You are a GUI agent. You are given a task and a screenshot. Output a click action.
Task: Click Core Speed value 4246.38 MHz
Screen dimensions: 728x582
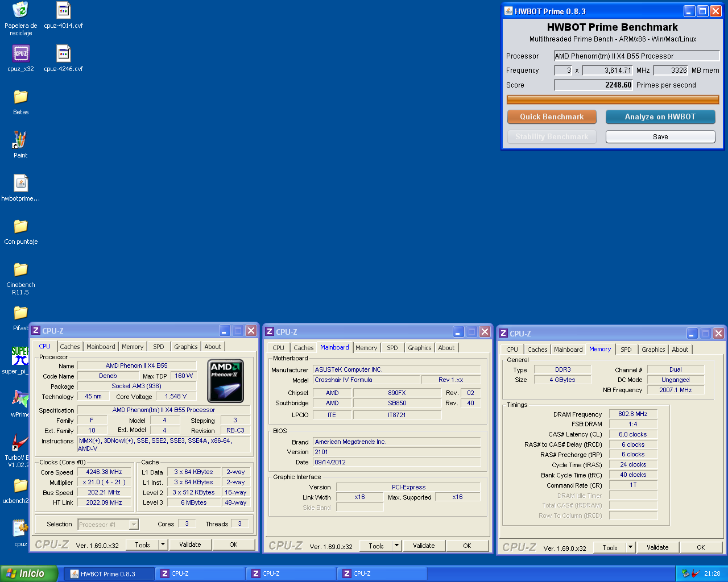[x=104, y=472]
